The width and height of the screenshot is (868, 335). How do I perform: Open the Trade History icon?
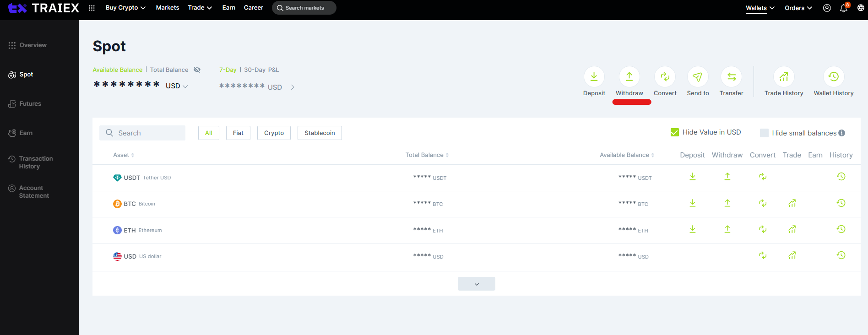(x=784, y=76)
